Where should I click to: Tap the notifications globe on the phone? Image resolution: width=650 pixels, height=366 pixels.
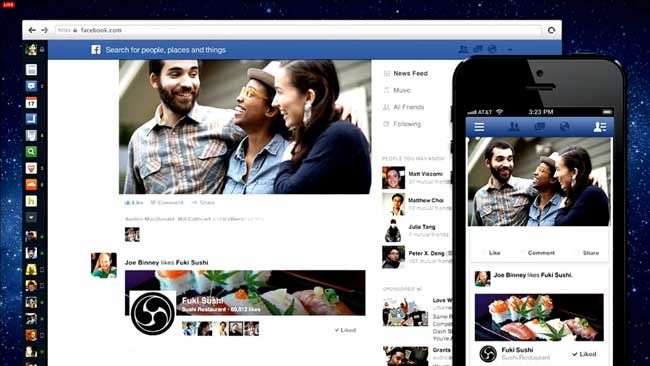[565, 127]
